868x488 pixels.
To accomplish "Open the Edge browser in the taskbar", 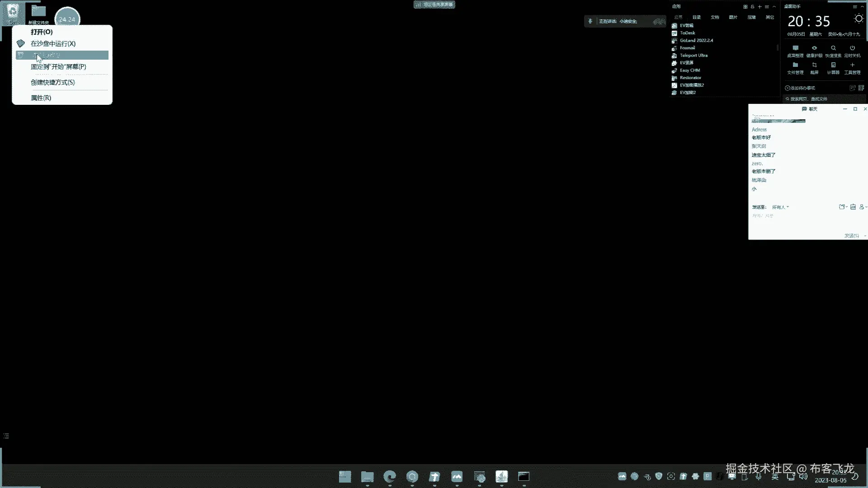I will point(389,476).
